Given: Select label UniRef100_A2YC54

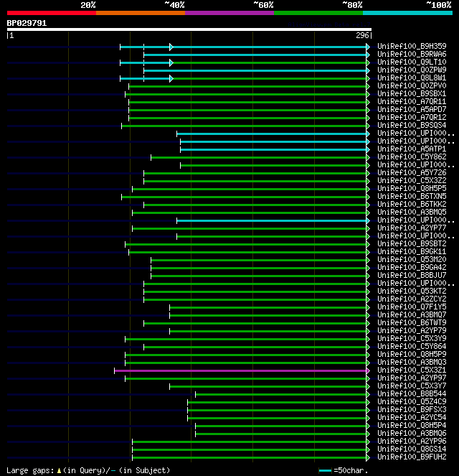Looking at the screenshot, I should [x=412, y=417].
